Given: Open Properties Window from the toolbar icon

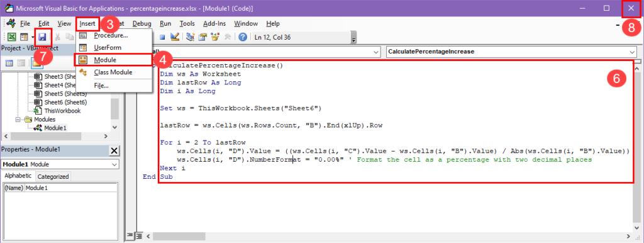Looking at the screenshot, I should click(202, 37).
